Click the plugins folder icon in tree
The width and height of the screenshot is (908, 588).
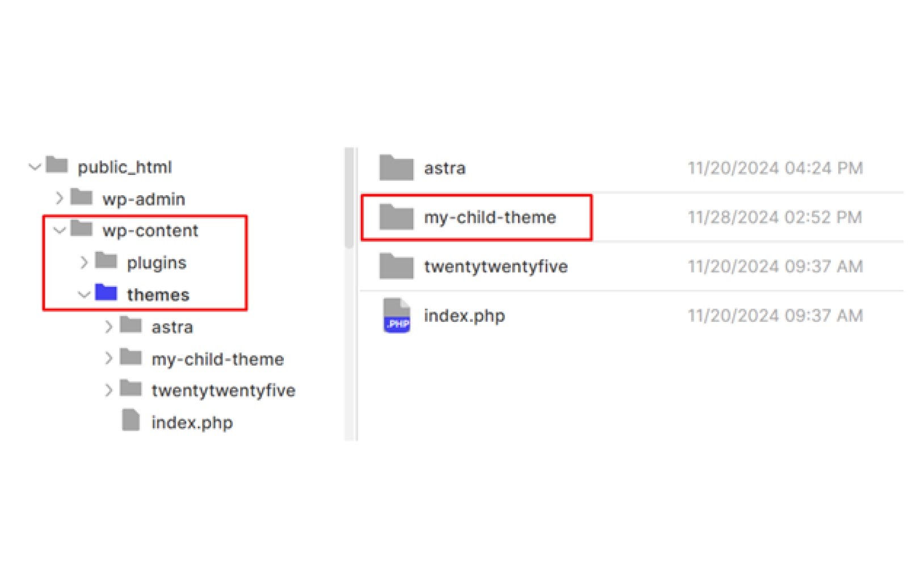coord(106,261)
